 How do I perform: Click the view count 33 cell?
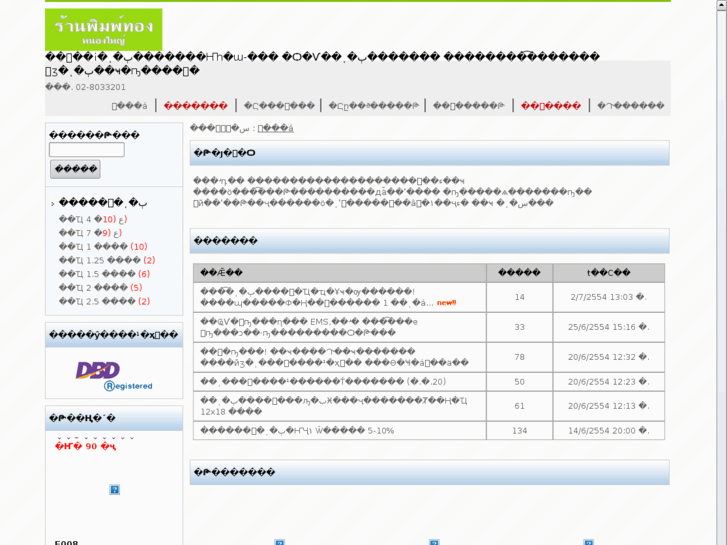pos(519,327)
